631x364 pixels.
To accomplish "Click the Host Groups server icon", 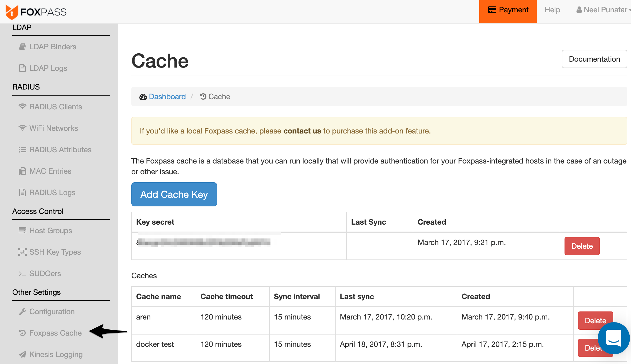I will point(23,231).
